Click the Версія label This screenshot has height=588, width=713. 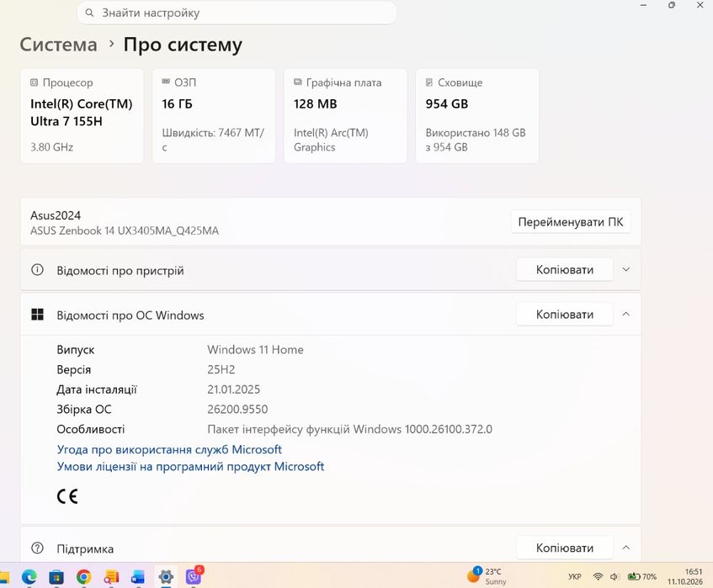coord(74,369)
